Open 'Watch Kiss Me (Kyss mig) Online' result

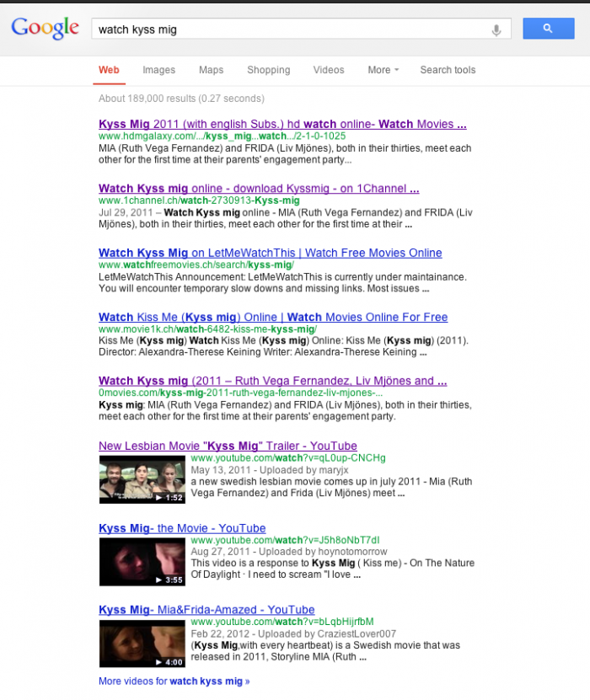click(273, 317)
